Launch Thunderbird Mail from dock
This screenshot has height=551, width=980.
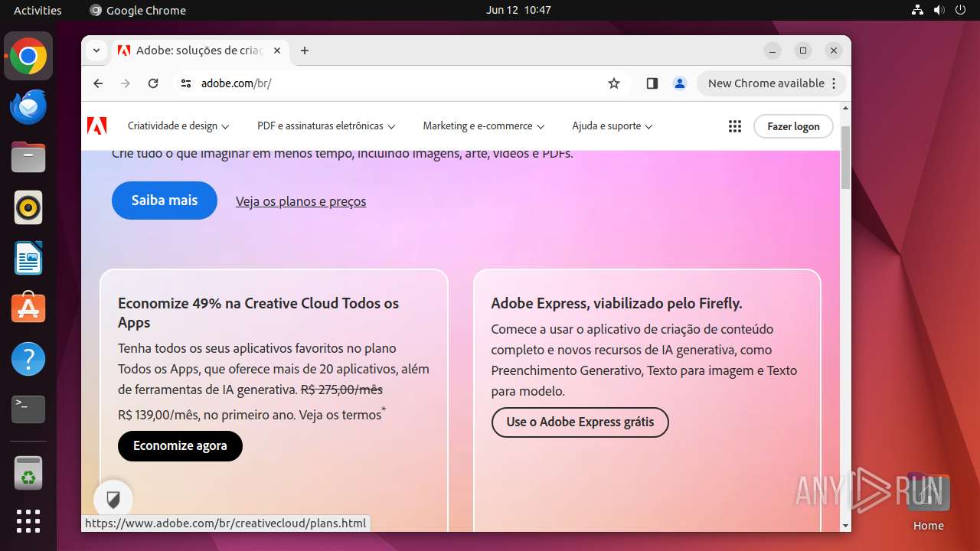click(x=28, y=107)
